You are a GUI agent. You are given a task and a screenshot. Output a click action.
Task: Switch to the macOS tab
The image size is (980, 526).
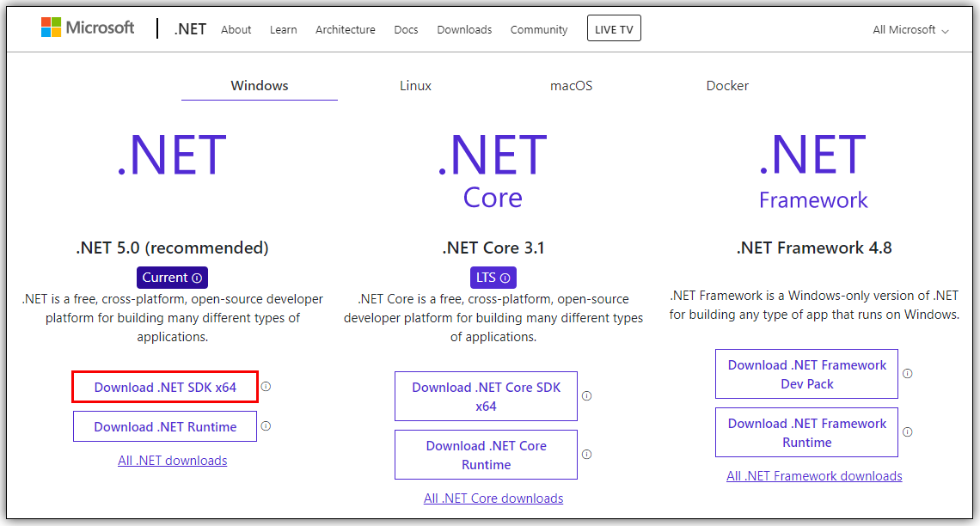572,86
